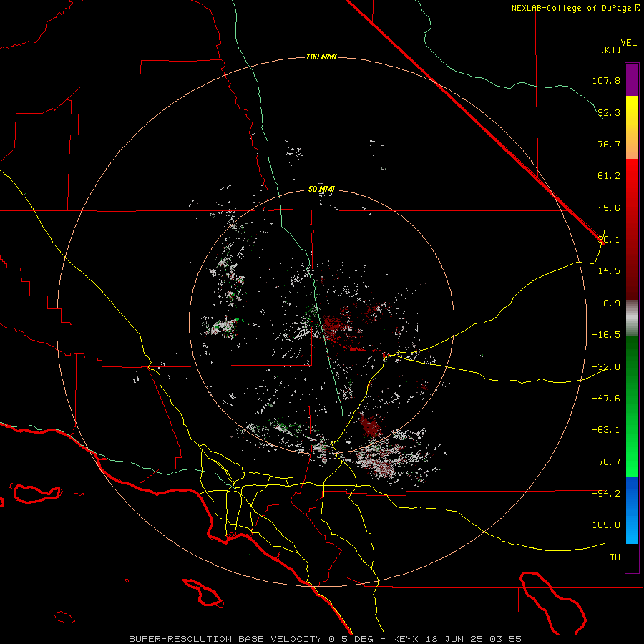Click the 45.6 legend value
The height and width of the screenshot is (644, 644).
pos(609,208)
